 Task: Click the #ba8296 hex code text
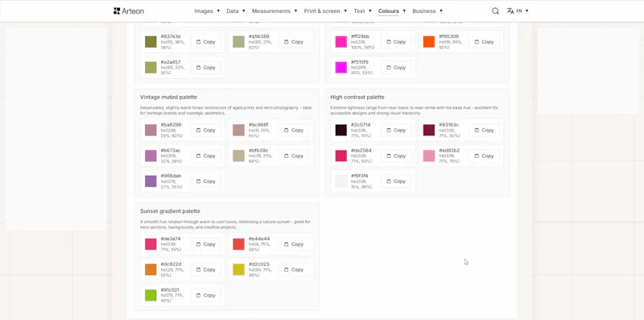[171, 125]
